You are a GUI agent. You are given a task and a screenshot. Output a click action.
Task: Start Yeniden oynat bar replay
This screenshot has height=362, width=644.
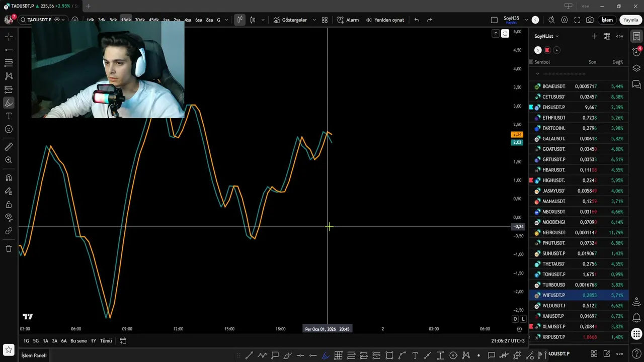tap(385, 20)
